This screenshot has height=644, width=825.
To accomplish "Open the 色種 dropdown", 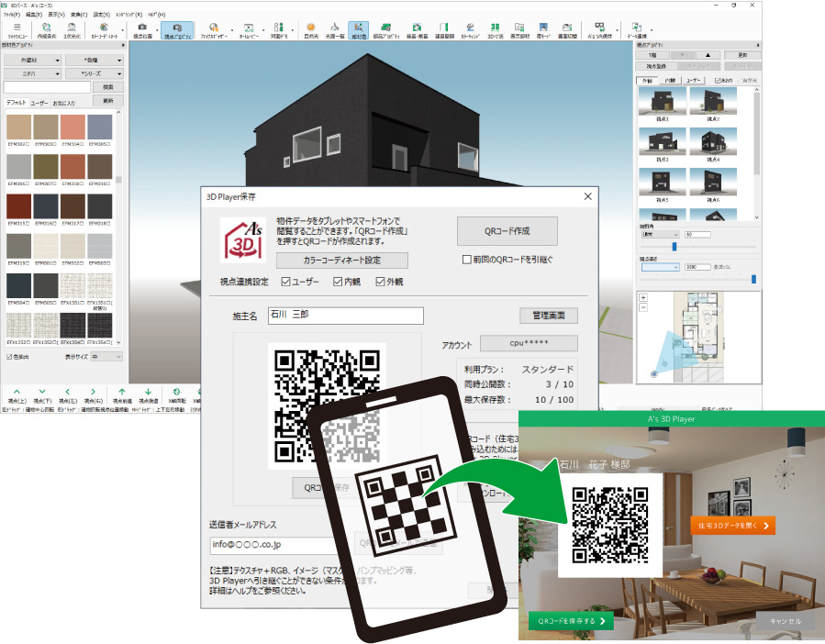I will tap(95, 60).
